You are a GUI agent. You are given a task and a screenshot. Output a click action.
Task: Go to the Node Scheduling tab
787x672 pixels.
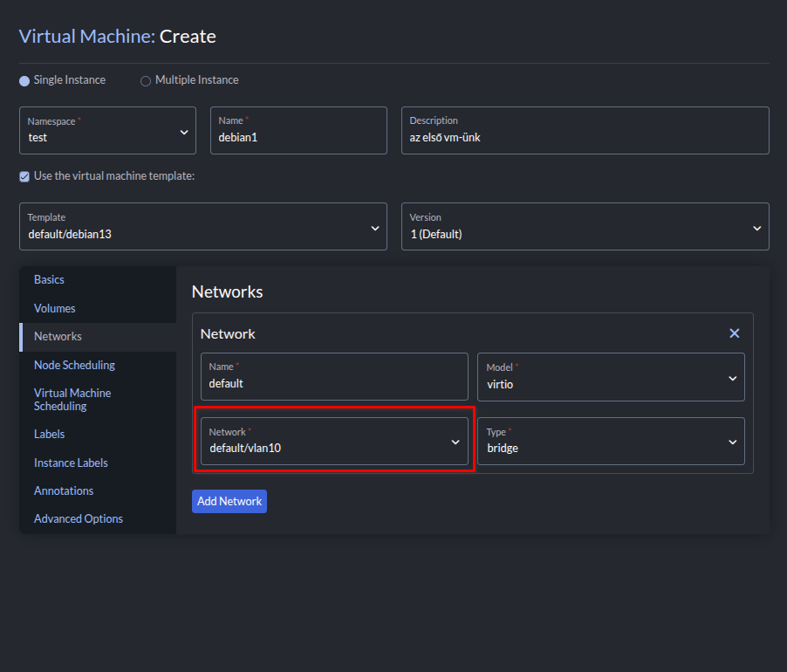pos(74,365)
